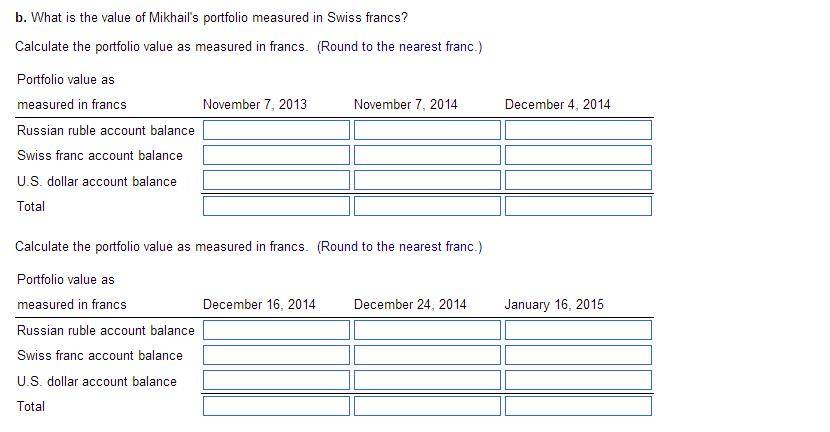830x432 pixels.
Task: Click Russian ruble balance field for November 7, 2013
Action: pos(276,130)
